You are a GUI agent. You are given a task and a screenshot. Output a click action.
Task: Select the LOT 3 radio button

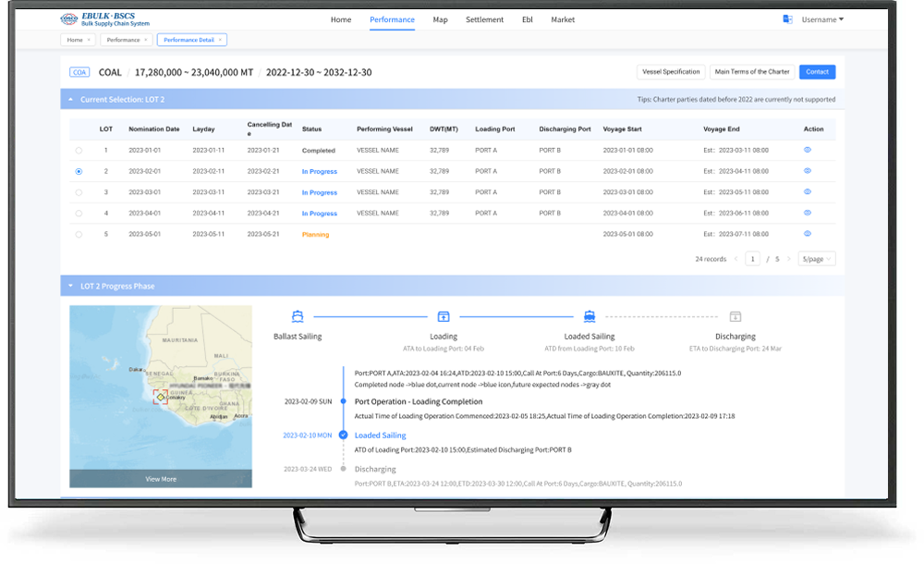(79, 192)
